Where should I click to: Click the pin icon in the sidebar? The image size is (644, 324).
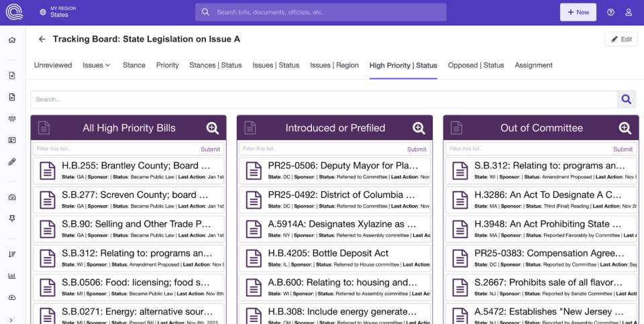tap(12, 219)
